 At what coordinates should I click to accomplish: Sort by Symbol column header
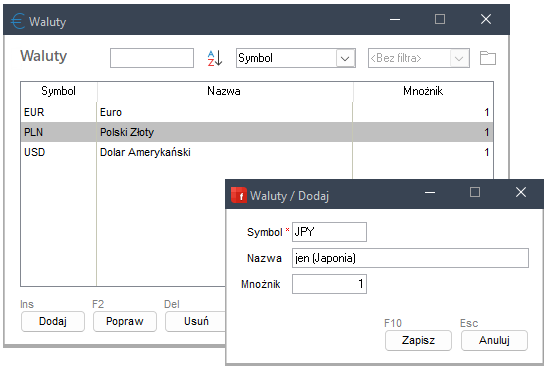[x=59, y=91]
